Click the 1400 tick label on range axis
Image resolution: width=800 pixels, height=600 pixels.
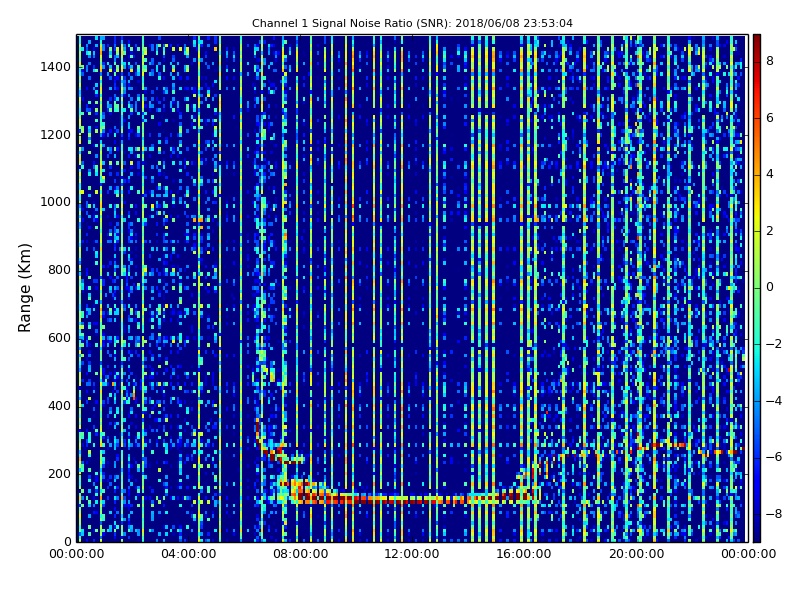pos(56,67)
